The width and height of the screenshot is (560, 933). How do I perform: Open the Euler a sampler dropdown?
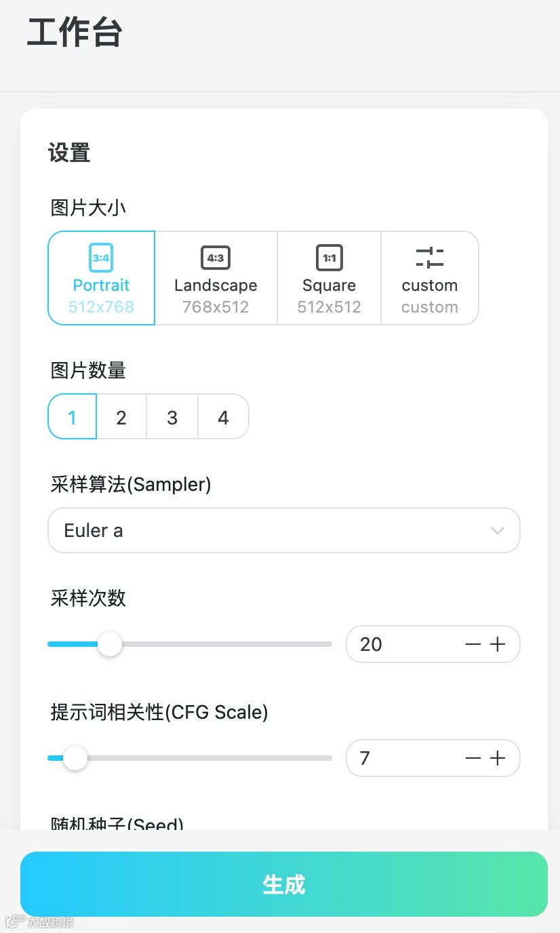point(271,530)
